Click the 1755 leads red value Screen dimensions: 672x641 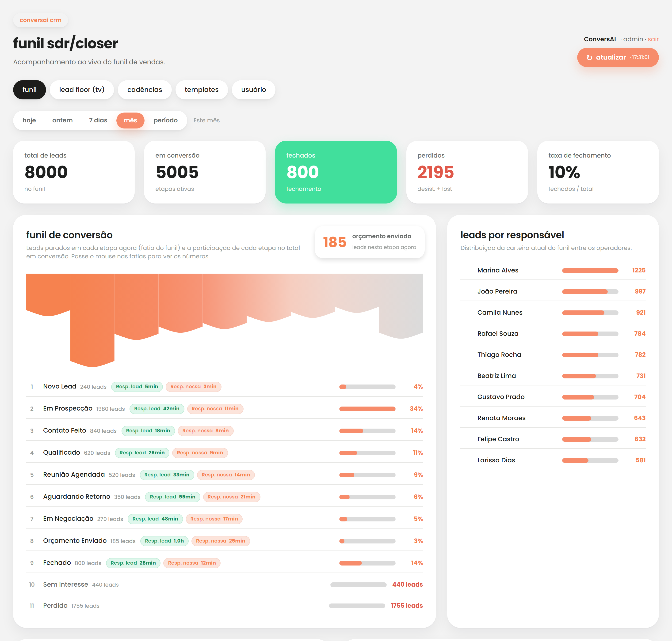[407, 606]
